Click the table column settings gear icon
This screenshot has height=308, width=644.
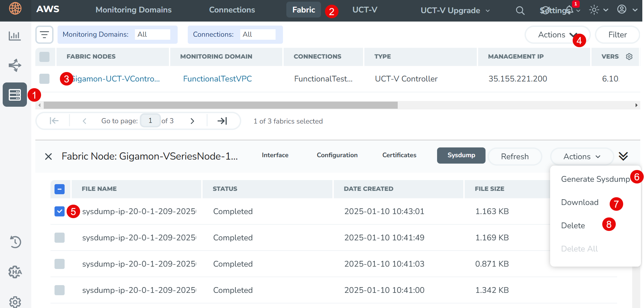tap(629, 57)
